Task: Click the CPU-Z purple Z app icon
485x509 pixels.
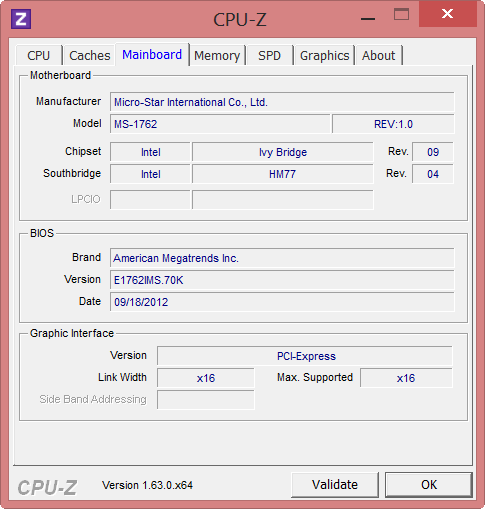Action: pos(21,19)
